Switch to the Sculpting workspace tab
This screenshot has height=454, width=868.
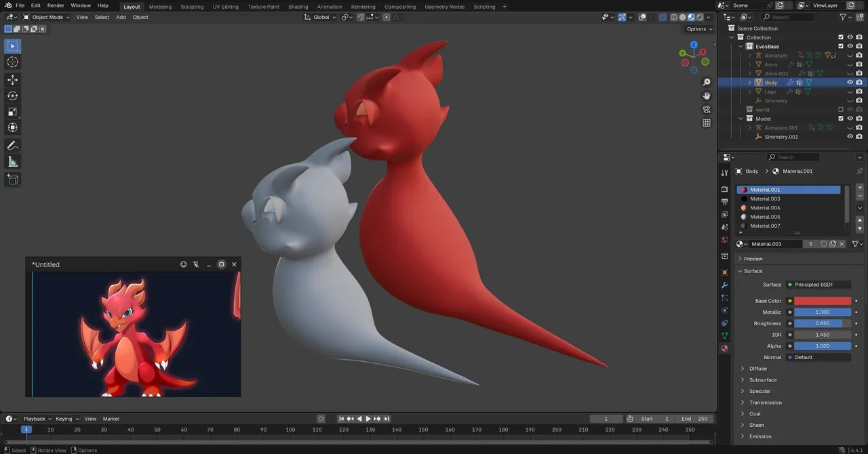click(192, 7)
